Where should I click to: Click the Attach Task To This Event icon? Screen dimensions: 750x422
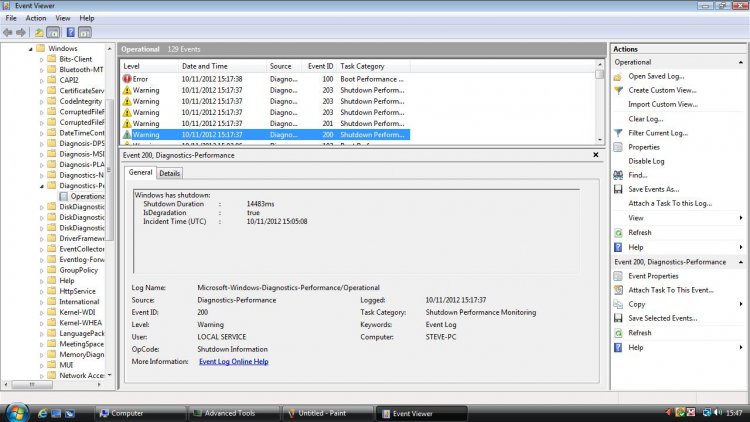[618, 290]
